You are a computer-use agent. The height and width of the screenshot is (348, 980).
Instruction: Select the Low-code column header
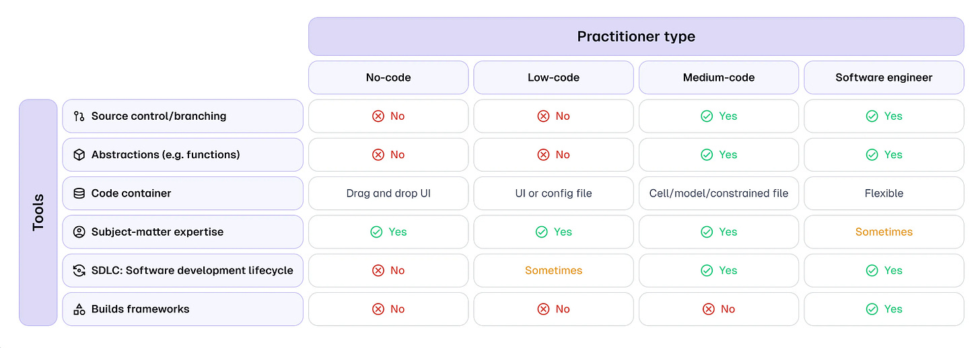click(553, 77)
